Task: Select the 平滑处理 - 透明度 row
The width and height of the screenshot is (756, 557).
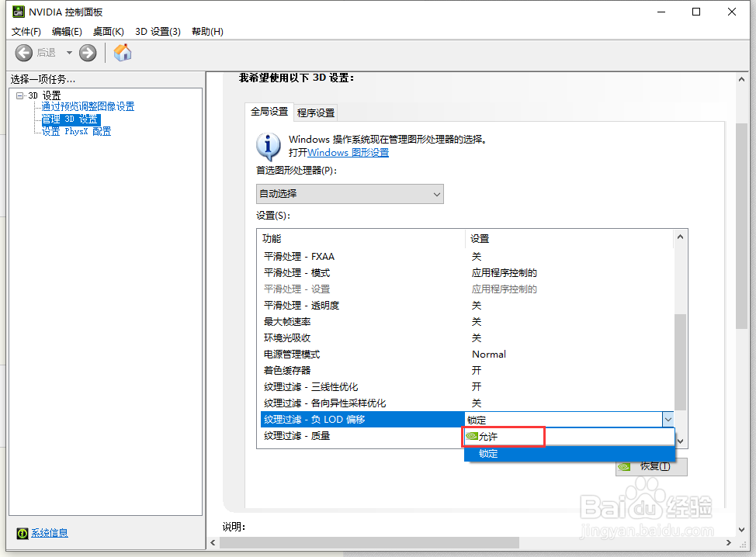Action: point(466,306)
